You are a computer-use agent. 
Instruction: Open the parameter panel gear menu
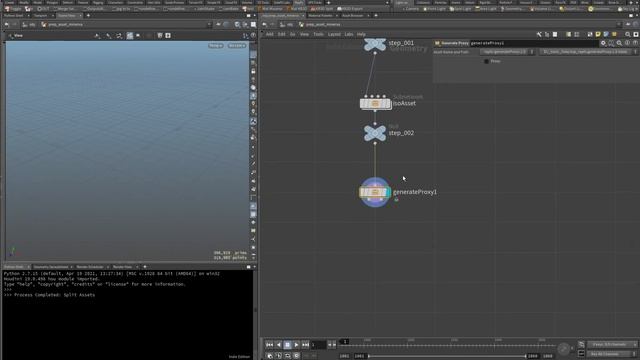point(603,43)
